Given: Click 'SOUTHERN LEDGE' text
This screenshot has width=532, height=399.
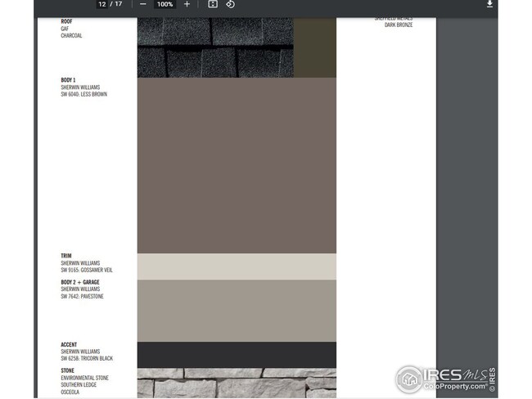Looking at the screenshot, I should coord(79,385).
